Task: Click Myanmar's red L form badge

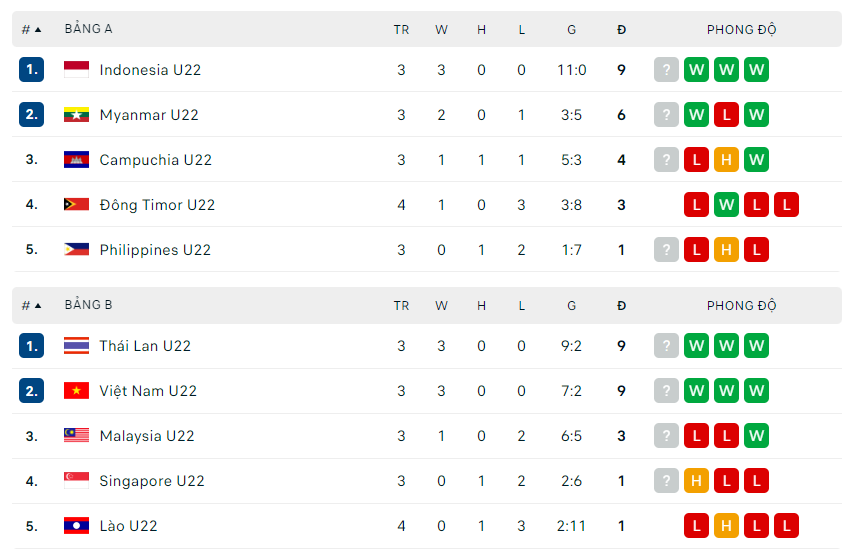Action: (x=726, y=115)
